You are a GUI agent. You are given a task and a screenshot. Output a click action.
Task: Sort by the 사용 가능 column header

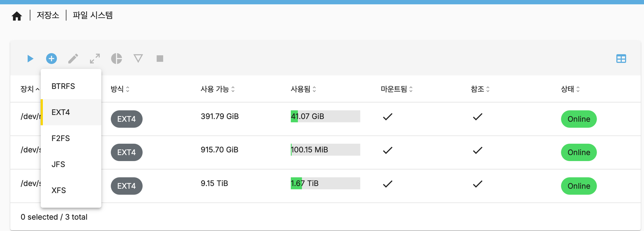click(218, 89)
